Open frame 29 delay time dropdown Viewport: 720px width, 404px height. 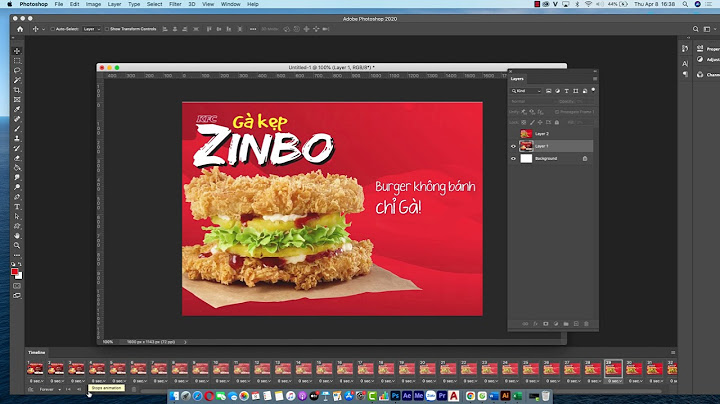(x=613, y=381)
